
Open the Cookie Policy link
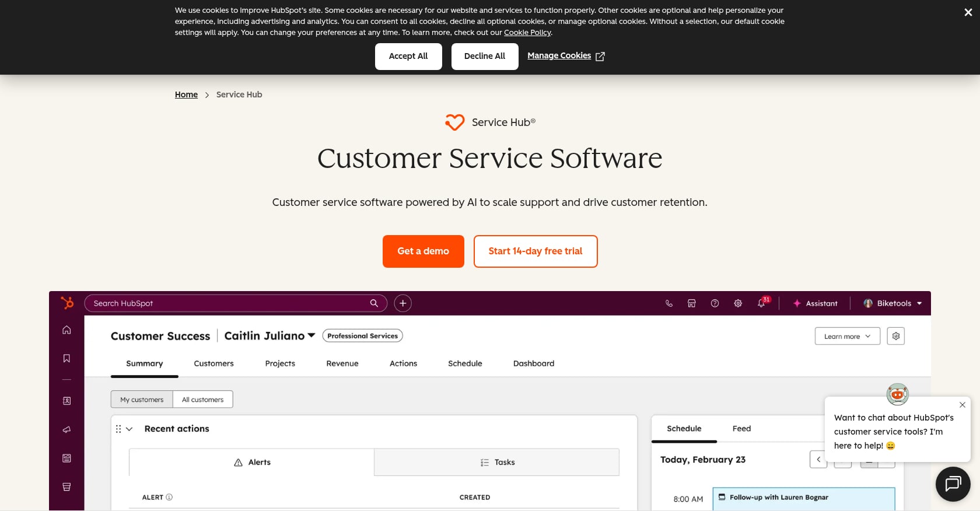(x=527, y=33)
